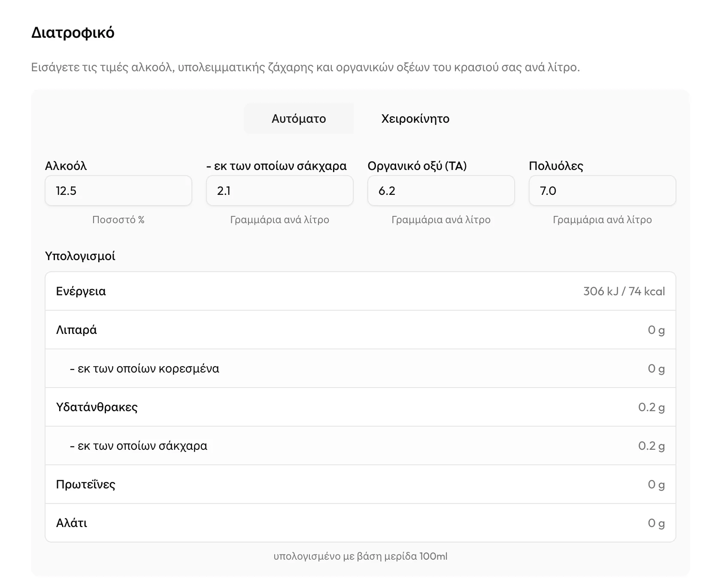Click the 306 kJ / 74 kcal value

tap(624, 291)
